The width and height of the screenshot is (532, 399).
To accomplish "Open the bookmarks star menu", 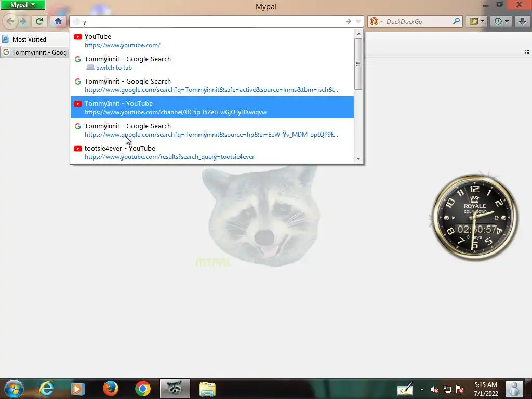I will [476, 22].
